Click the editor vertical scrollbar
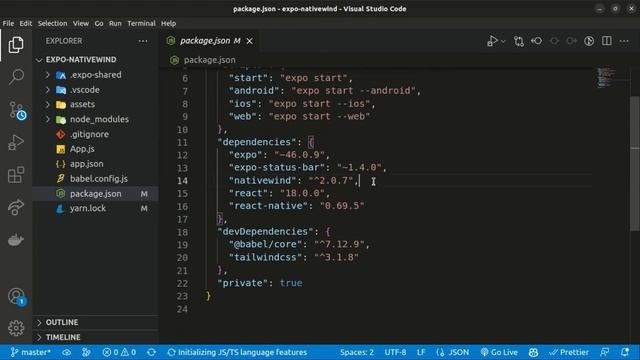Screen dimensions: 640x360 635,163
